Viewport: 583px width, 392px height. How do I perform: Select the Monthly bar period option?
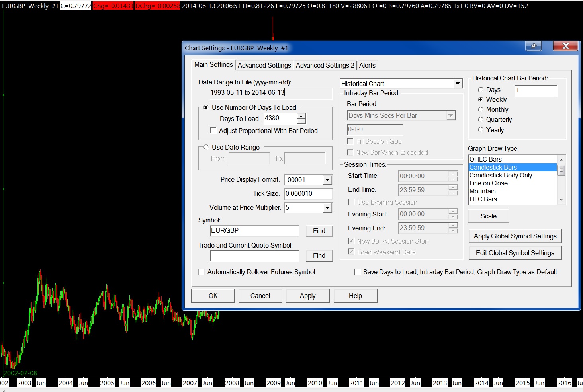point(481,109)
